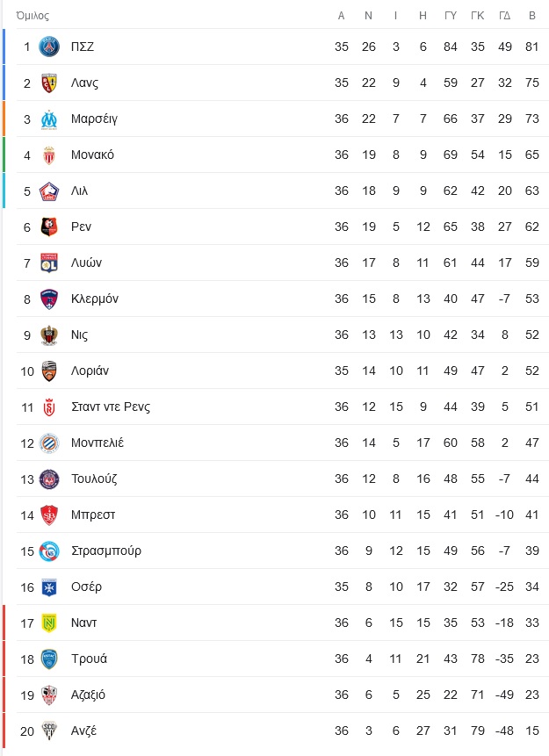Click the B points column header
549x756 pixels.
(x=532, y=16)
